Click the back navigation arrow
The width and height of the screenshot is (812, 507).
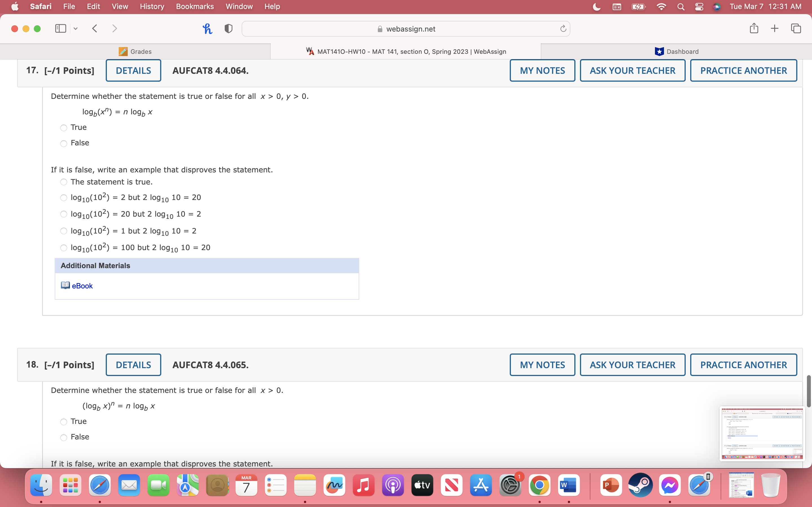pyautogui.click(x=95, y=28)
